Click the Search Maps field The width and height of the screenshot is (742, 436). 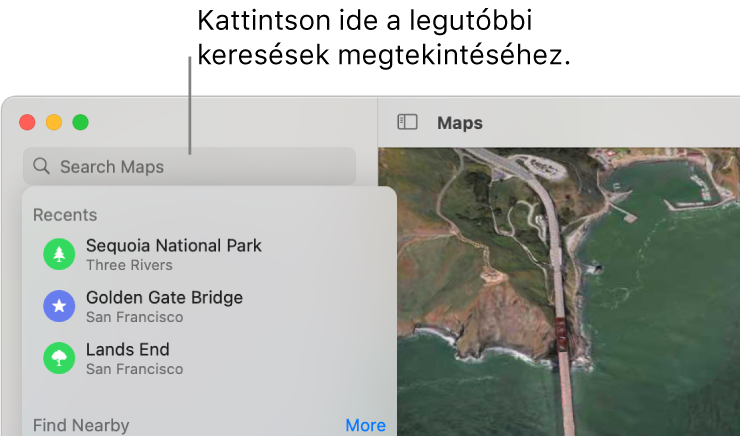click(x=189, y=166)
